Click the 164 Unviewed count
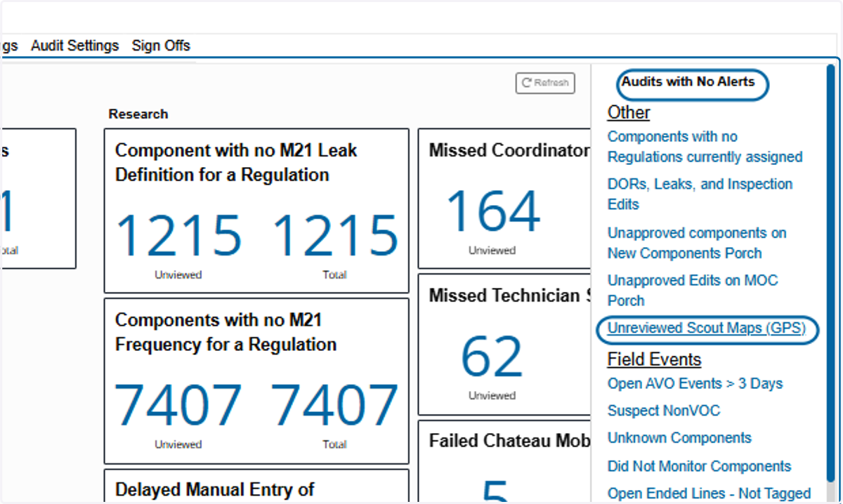Image resolution: width=843 pixels, height=504 pixels. tap(492, 211)
